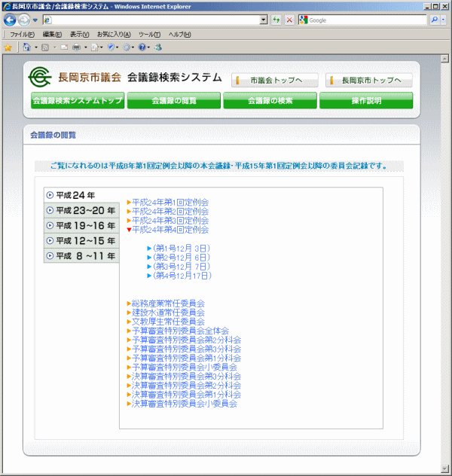Screen dimensions: 452x476
Task: Select the 会議録の検索 green tab
Action: point(270,100)
